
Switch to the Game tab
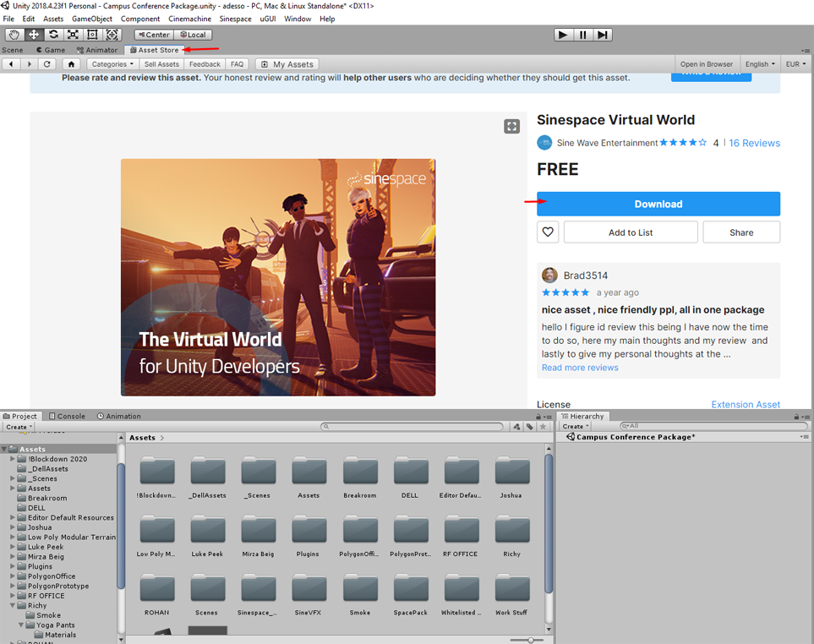(51, 50)
